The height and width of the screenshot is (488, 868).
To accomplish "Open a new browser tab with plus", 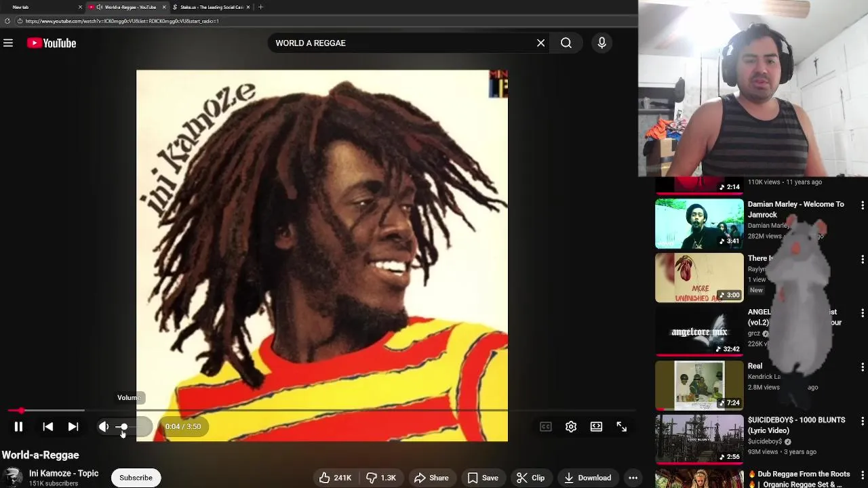I will pos(260,7).
